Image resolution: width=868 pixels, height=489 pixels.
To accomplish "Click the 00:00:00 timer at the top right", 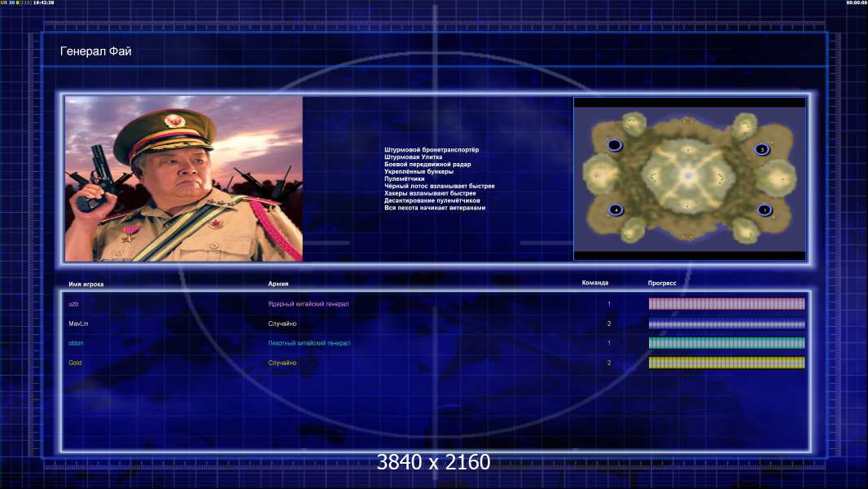I will [x=857, y=2].
